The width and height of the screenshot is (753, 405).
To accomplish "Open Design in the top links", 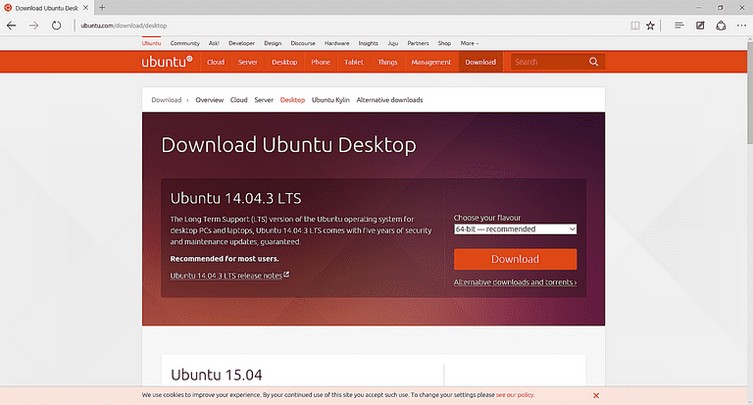I will tap(273, 43).
